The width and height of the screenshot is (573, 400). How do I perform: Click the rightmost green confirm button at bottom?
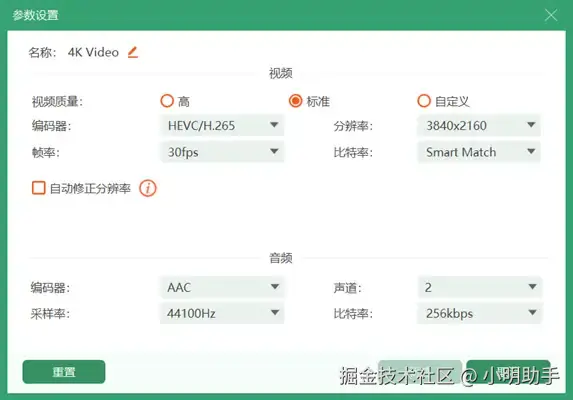(508, 372)
